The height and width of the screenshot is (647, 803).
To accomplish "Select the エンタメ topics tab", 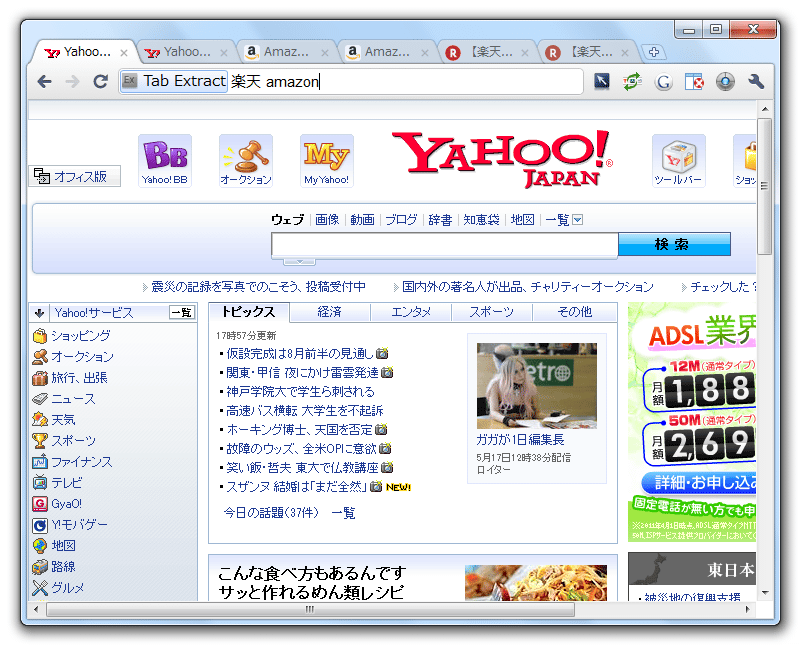I will coord(411,311).
